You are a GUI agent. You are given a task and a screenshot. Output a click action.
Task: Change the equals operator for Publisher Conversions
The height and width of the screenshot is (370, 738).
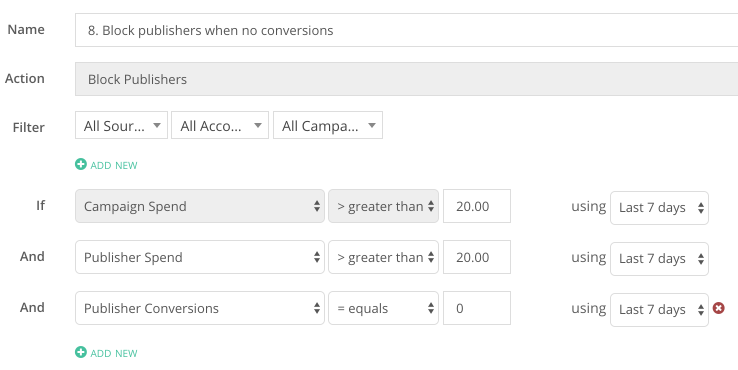click(384, 308)
